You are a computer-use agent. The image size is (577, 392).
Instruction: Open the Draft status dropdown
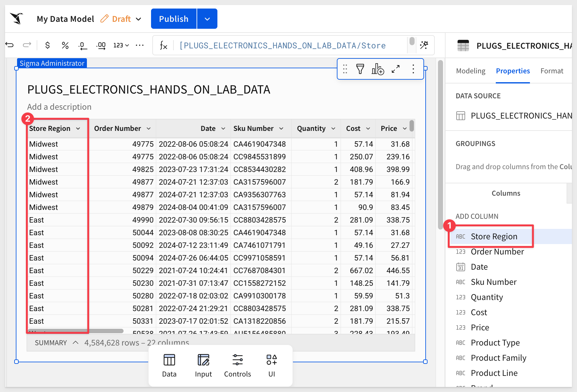(x=138, y=19)
